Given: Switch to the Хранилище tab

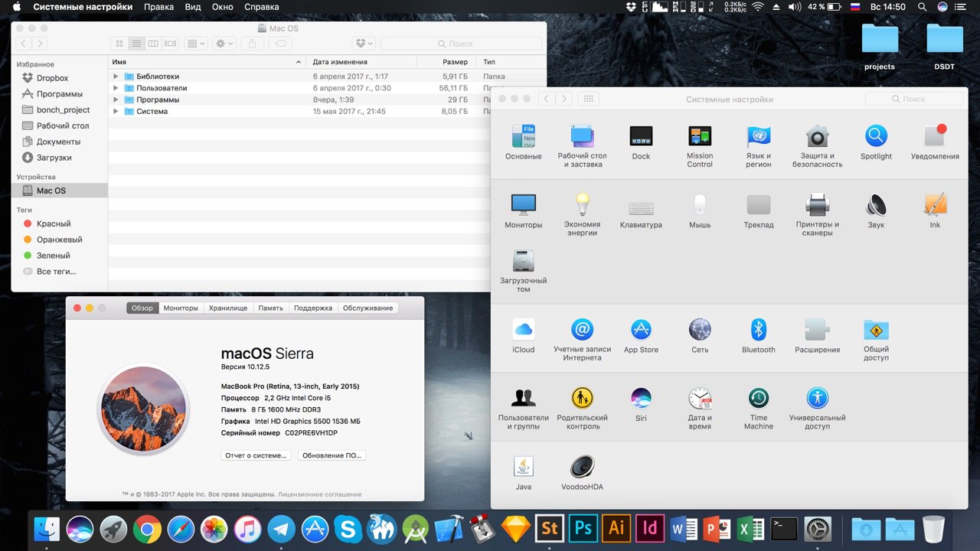Looking at the screenshot, I should 228,308.
